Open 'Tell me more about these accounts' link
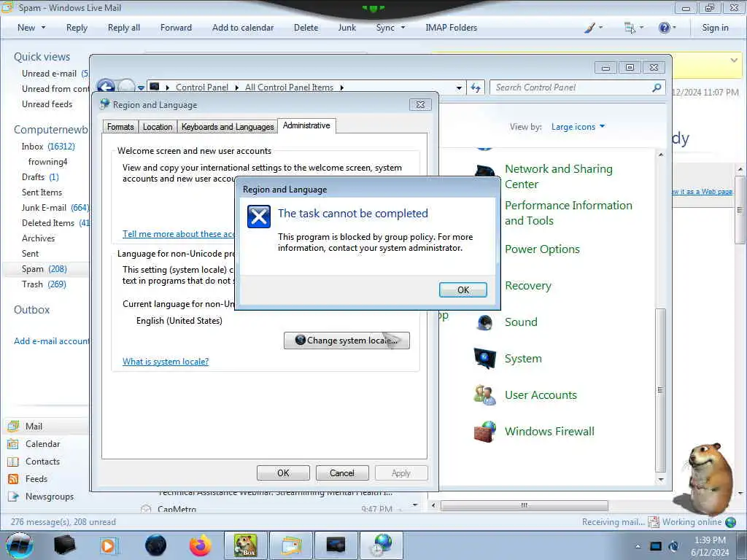 179,234
